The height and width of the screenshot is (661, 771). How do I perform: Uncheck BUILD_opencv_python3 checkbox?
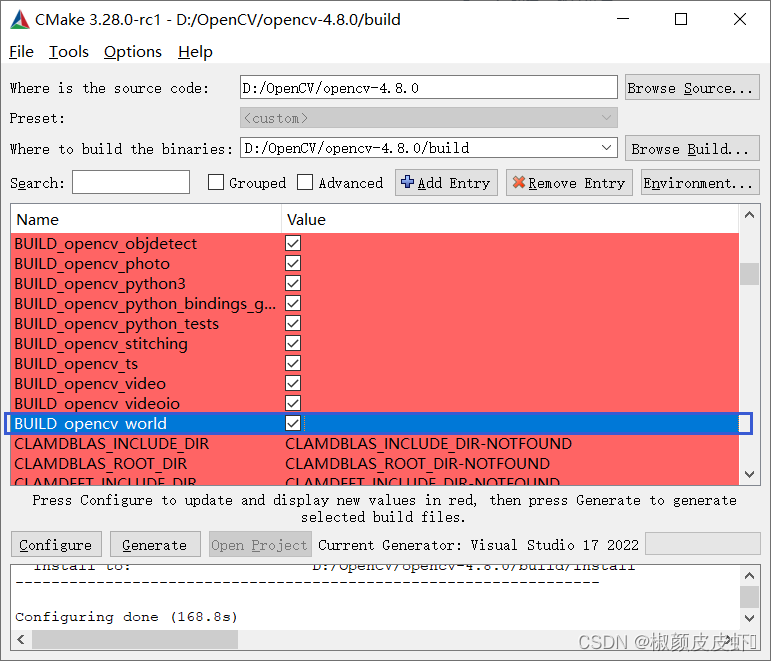point(293,284)
